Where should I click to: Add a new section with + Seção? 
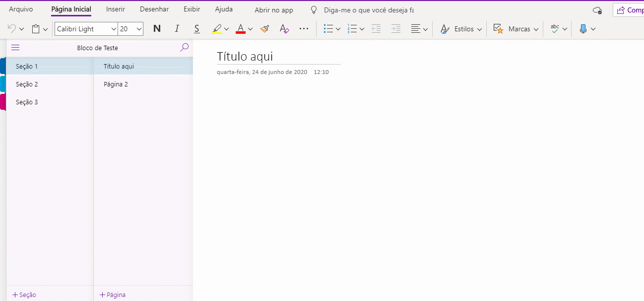click(24, 295)
